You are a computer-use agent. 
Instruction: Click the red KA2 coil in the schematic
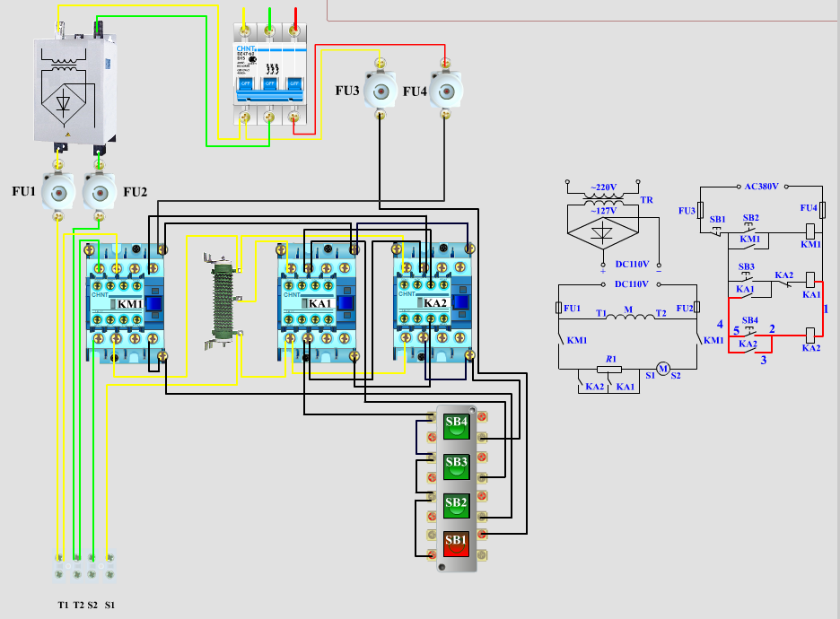(810, 336)
